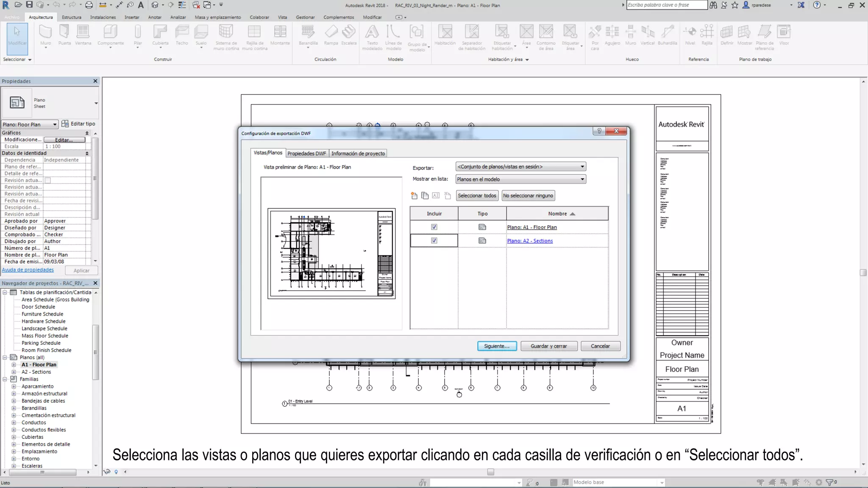Click the print icon in quick access toolbar
The image size is (868, 488).
point(89,5)
